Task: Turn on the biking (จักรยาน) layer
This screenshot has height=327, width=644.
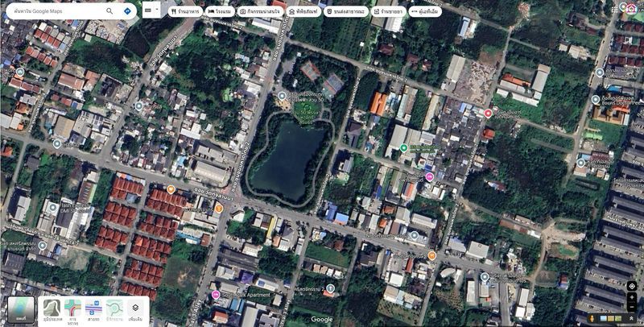Action: pyautogui.click(x=114, y=309)
